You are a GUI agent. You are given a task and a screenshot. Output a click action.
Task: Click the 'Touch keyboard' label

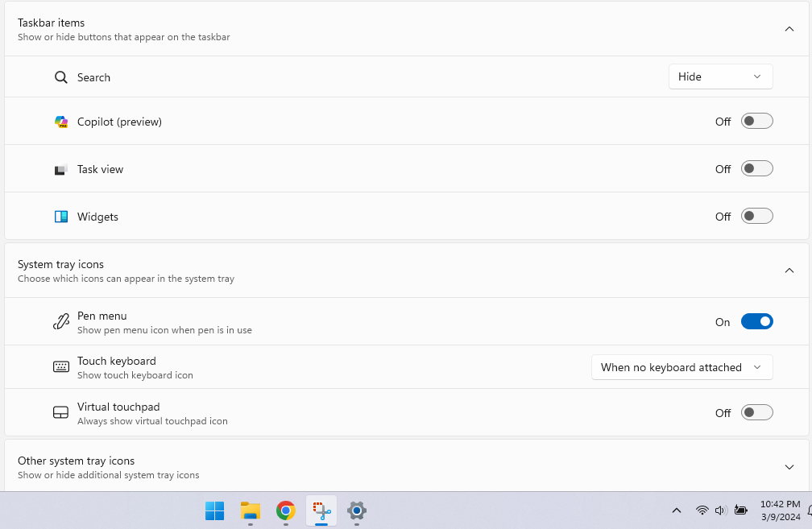tap(117, 361)
